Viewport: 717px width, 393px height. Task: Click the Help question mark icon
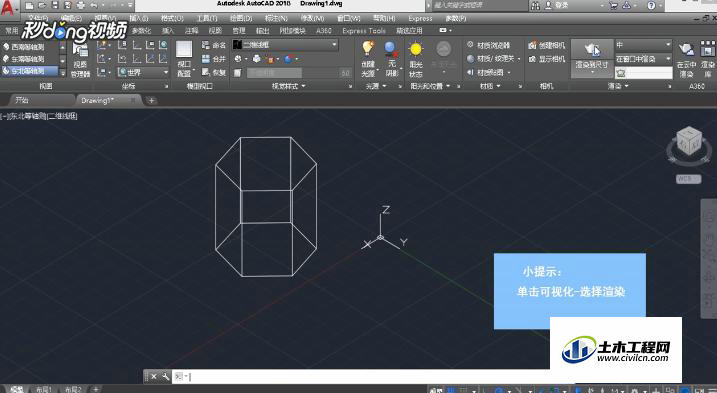point(651,5)
